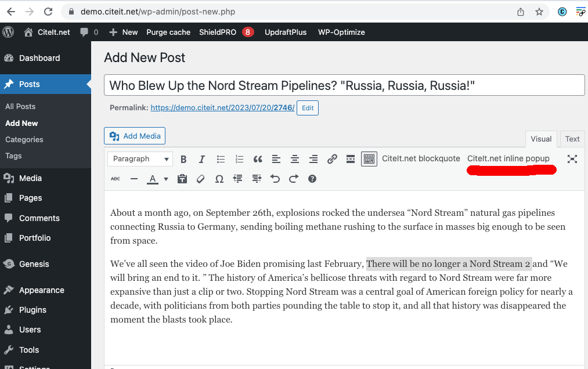Insert a numbered list
The image size is (588, 369).
pos(239,159)
